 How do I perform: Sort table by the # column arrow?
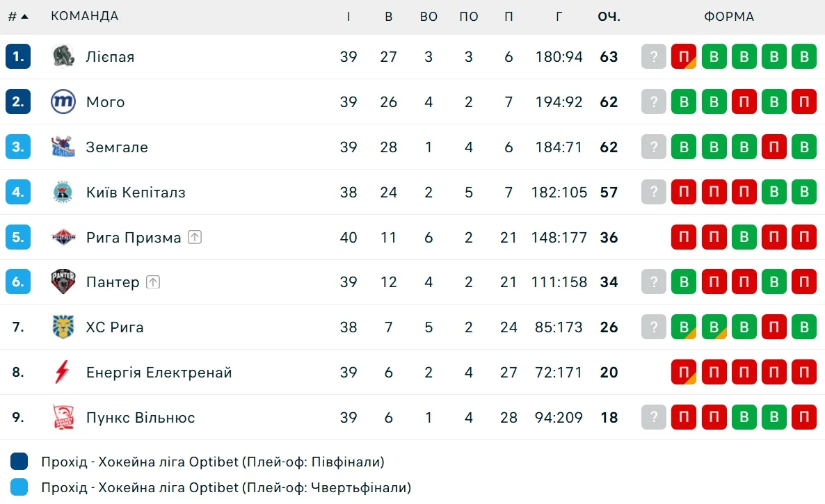[x=24, y=17]
